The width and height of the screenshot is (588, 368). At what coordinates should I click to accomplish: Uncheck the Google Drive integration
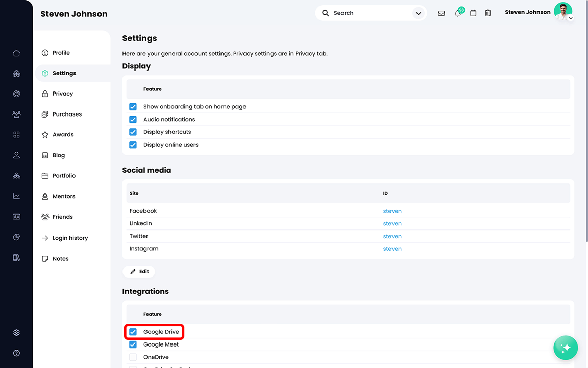click(x=133, y=331)
